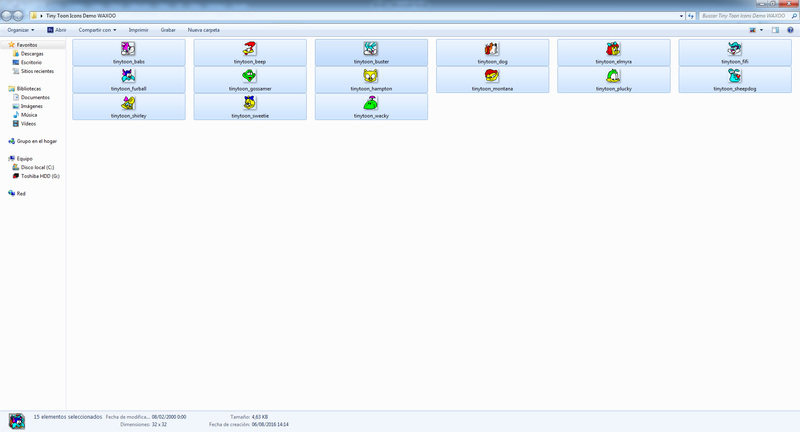The width and height of the screenshot is (800, 432).
Task: Select Favoritos in the navigation pane
Action: click(27, 45)
